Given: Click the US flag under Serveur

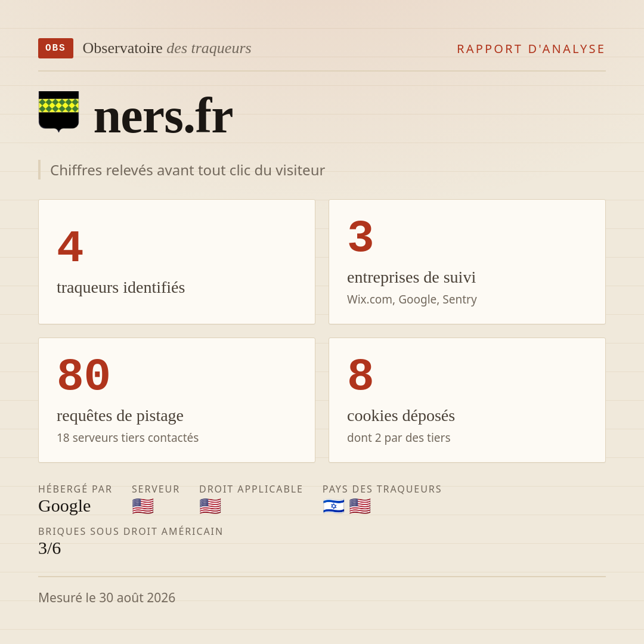Looking at the screenshot, I should point(143,506).
